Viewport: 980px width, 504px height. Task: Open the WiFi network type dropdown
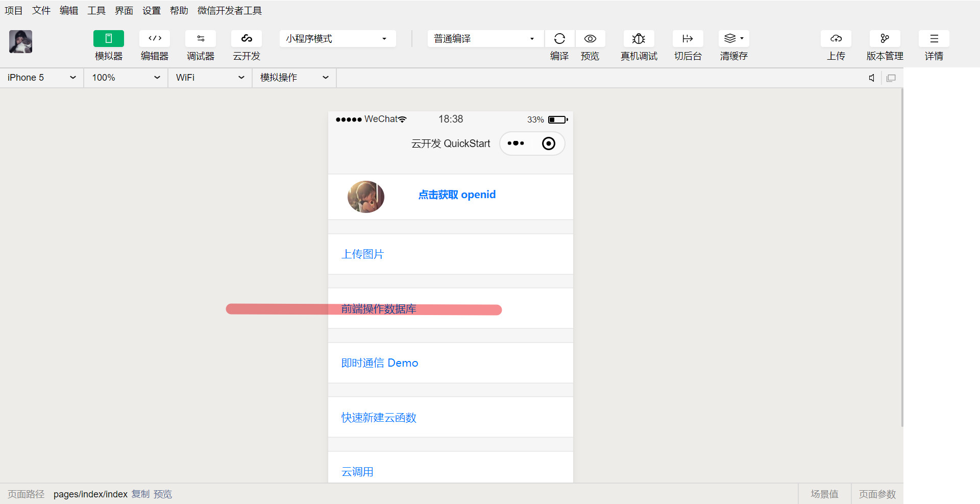click(210, 78)
